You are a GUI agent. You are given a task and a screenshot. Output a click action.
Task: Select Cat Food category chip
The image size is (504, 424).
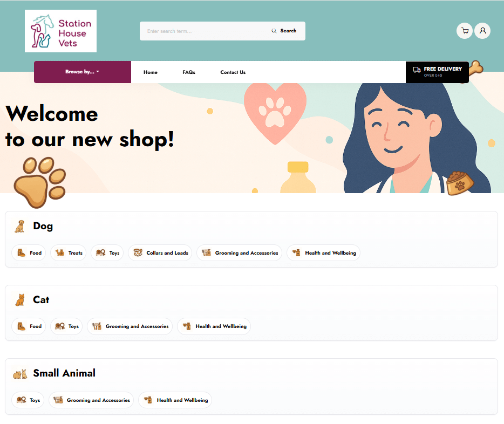pos(29,326)
